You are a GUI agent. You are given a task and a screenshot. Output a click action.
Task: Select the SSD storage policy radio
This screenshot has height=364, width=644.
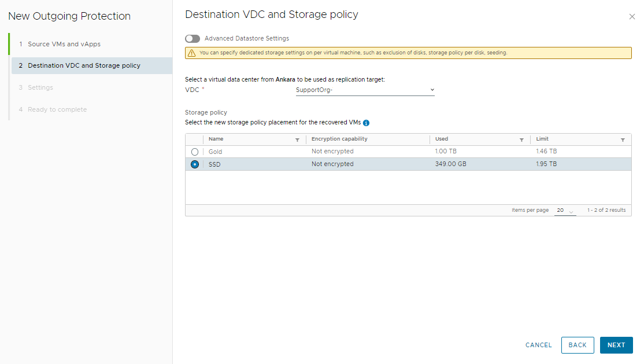click(195, 164)
